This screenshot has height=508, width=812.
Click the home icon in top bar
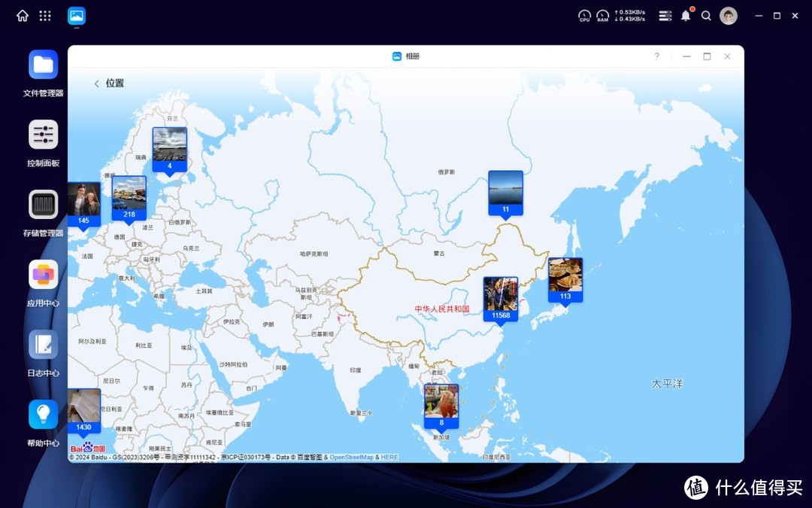pos(23,16)
